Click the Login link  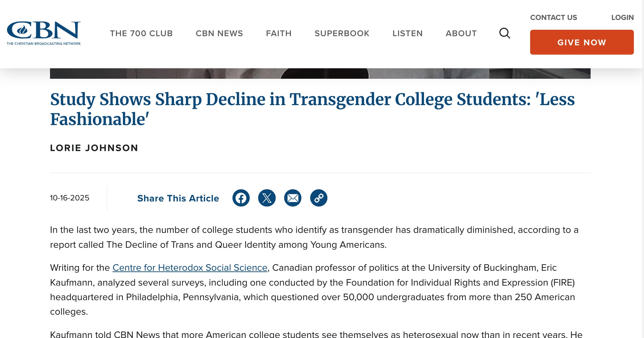[622, 18]
